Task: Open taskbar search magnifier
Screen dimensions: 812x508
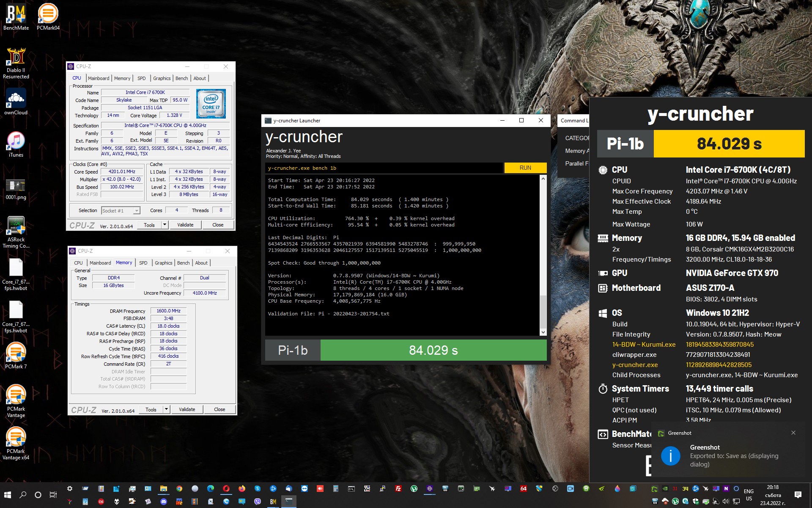Action: [x=23, y=494]
